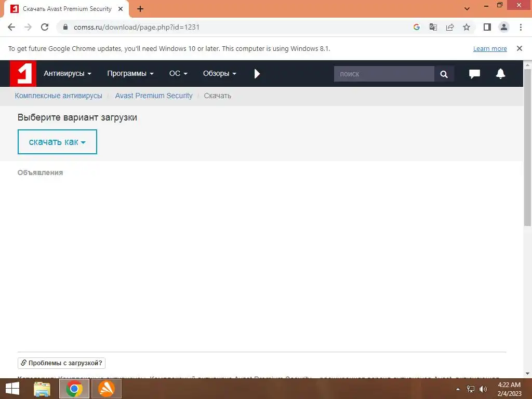The width and height of the screenshot is (532, 399).
Task: Reload the page
Action: click(x=45, y=27)
